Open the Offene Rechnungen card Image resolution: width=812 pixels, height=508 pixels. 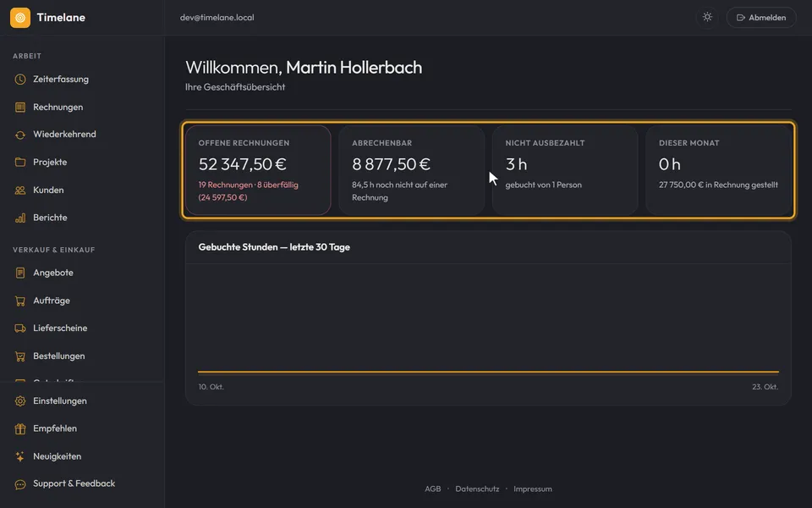click(258, 170)
